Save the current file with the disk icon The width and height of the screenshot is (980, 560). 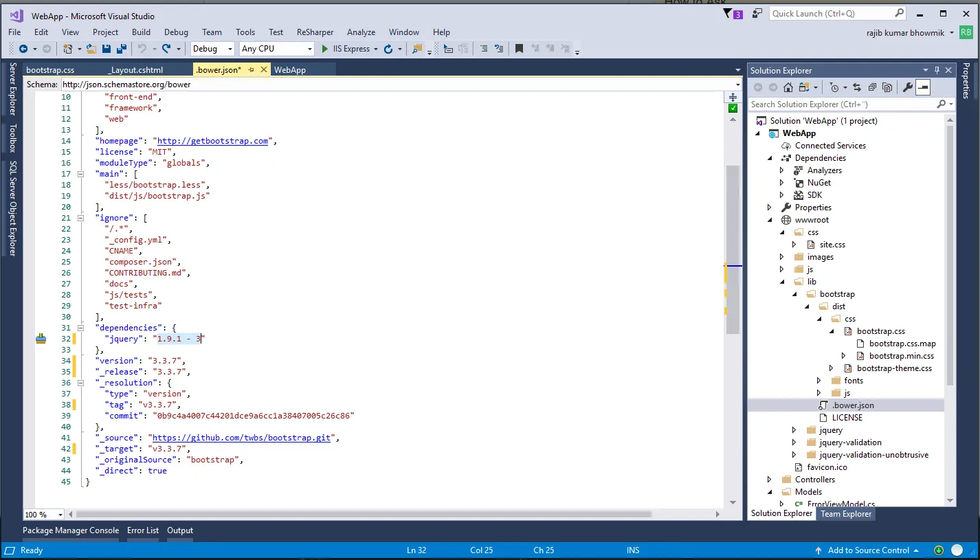pos(107,49)
